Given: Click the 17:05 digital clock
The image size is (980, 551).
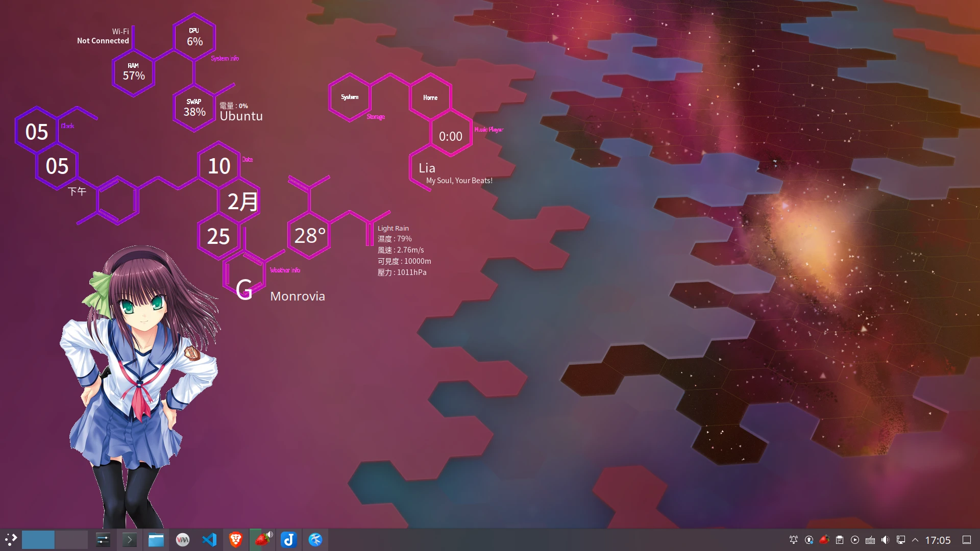Looking at the screenshot, I should click(938, 540).
